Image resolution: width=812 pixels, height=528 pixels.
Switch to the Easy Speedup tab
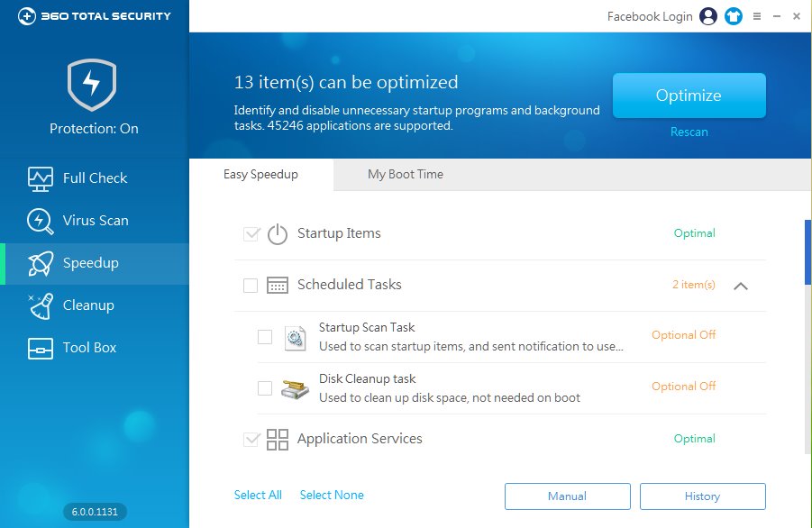[261, 175]
